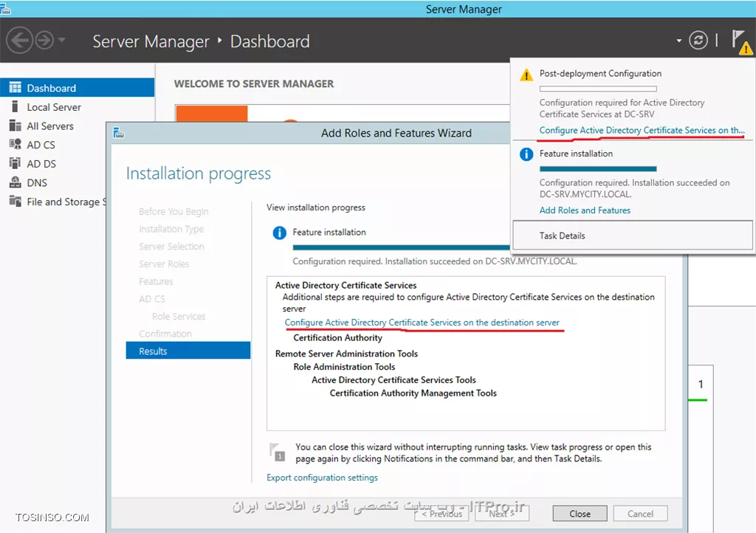The width and height of the screenshot is (756, 533).
Task: Click the Refresh icon in header
Action: pyautogui.click(x=698, y=40)
